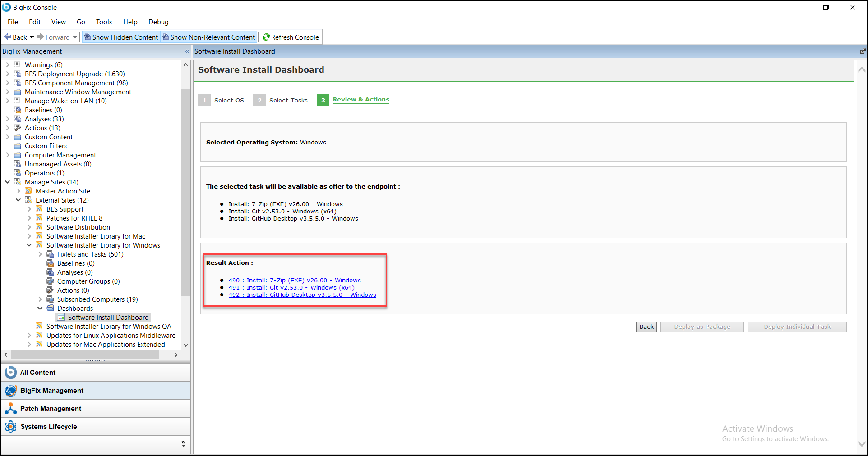Go to the Select Tasks step
Viewport: 868px width, 456px height.
pos(281,100)
